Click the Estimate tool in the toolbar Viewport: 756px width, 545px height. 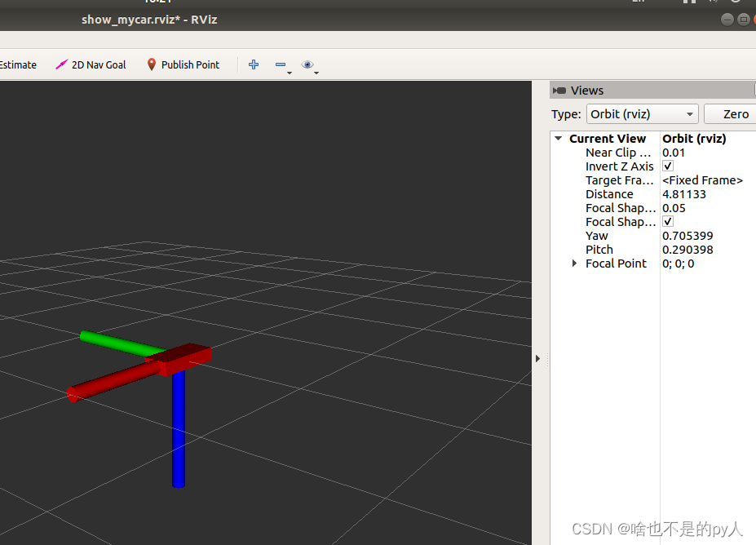(x=18, y=64)
